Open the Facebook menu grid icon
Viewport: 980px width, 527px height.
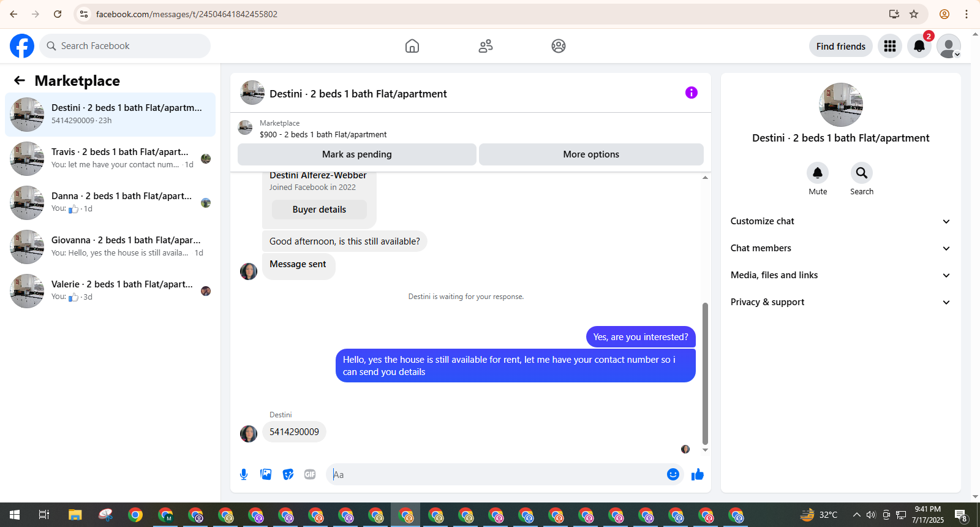pos(890,46)
